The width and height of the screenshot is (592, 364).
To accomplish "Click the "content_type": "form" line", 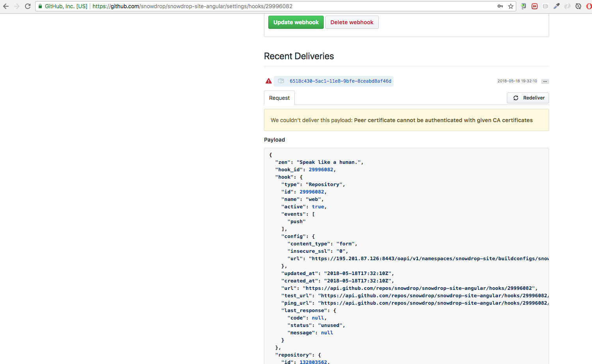I will pos(323,244).
